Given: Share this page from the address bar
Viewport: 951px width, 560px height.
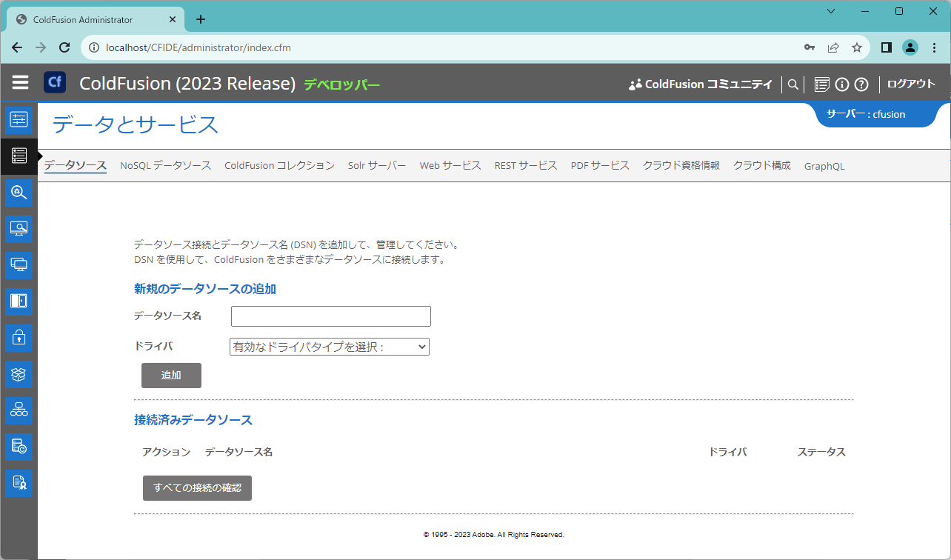Looking at the screenshot, I should [833, 47].
